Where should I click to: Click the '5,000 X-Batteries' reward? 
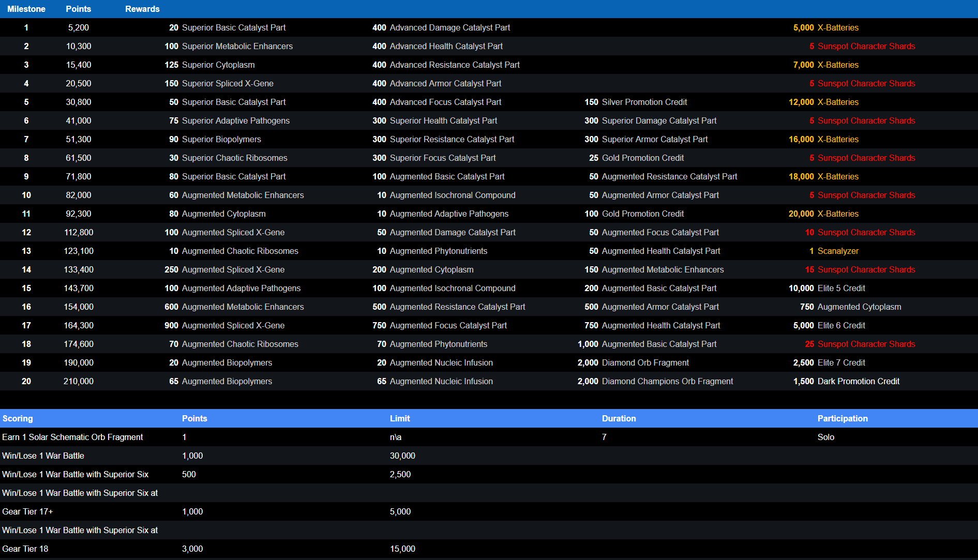pyautogui.click(x=826, y=27)
